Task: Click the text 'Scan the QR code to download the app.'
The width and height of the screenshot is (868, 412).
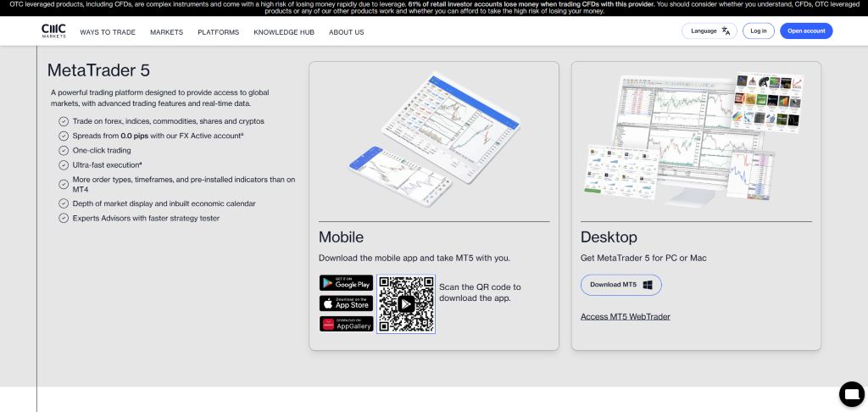Action: pyautogui.click(x=480, y=292)
